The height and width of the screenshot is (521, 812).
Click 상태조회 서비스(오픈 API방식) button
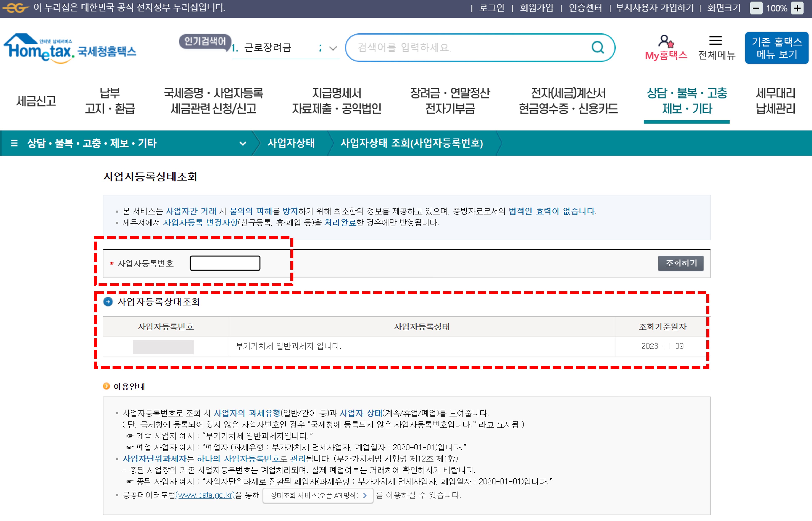coord(318,496)
